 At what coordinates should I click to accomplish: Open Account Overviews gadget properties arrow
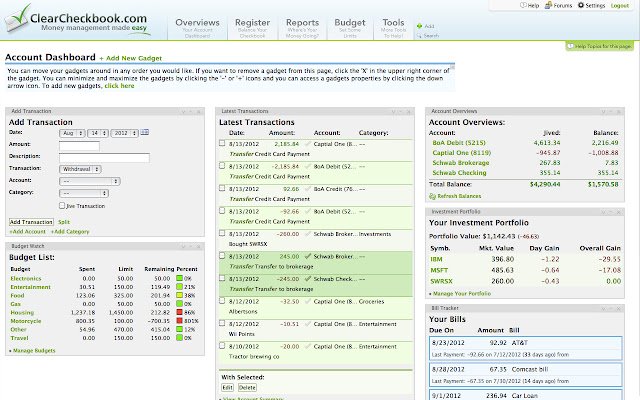pos(603,111)
